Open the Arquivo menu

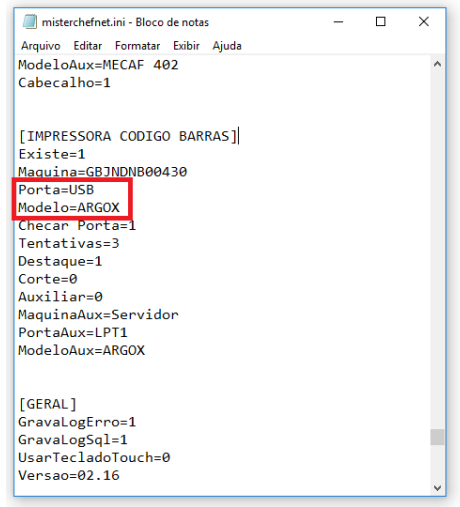click(41, 46)
